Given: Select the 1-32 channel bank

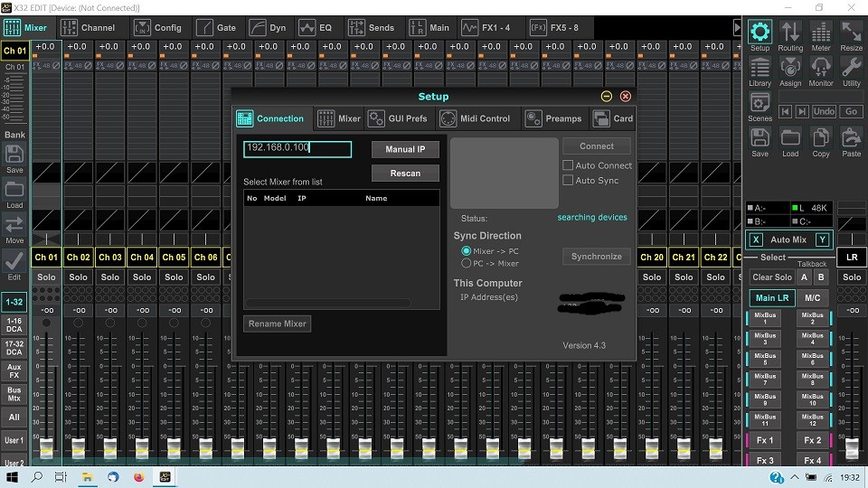Looking at the screenshot, I should [14, 302].
